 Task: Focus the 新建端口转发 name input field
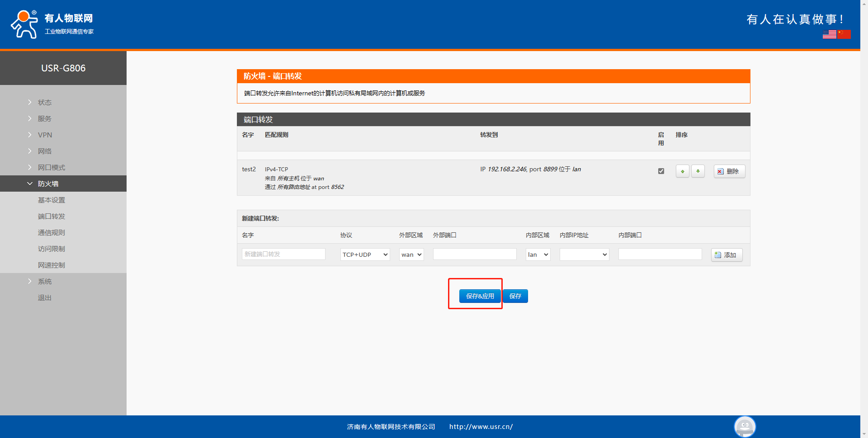pyautogui.click(x=283, y=254)
